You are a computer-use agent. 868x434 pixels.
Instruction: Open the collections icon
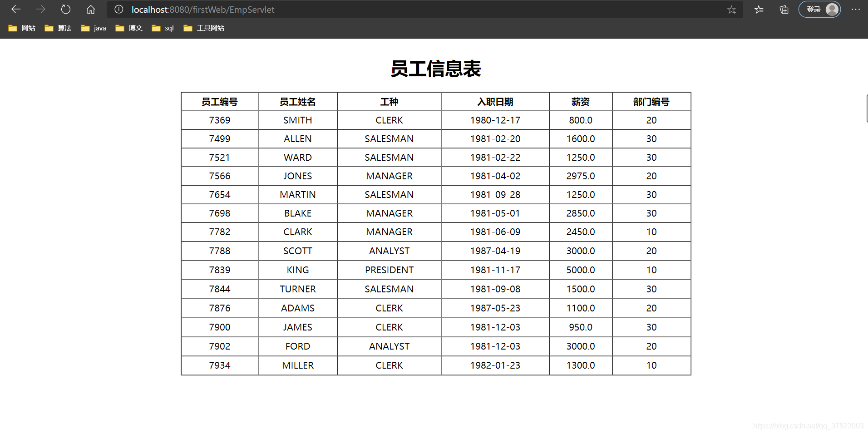tap(784, 10)
